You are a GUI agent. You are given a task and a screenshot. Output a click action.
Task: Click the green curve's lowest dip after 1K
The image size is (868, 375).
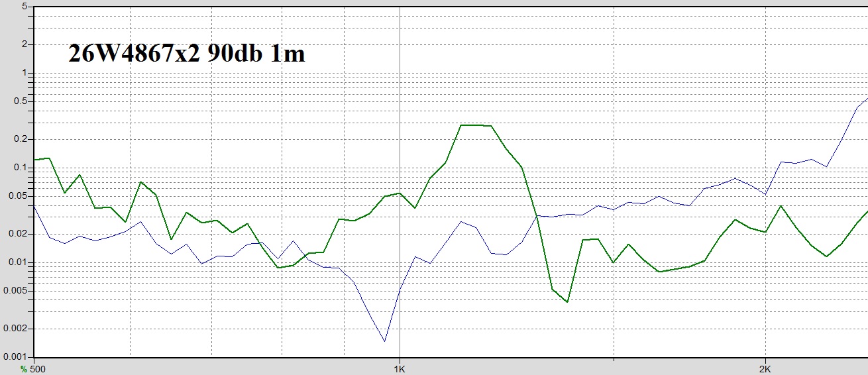point(567,301)
